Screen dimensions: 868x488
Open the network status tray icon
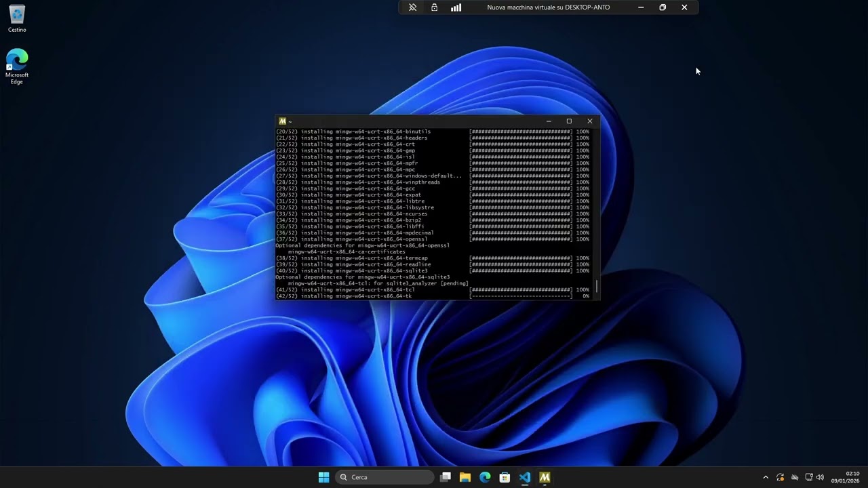click(x=809, y=477)
